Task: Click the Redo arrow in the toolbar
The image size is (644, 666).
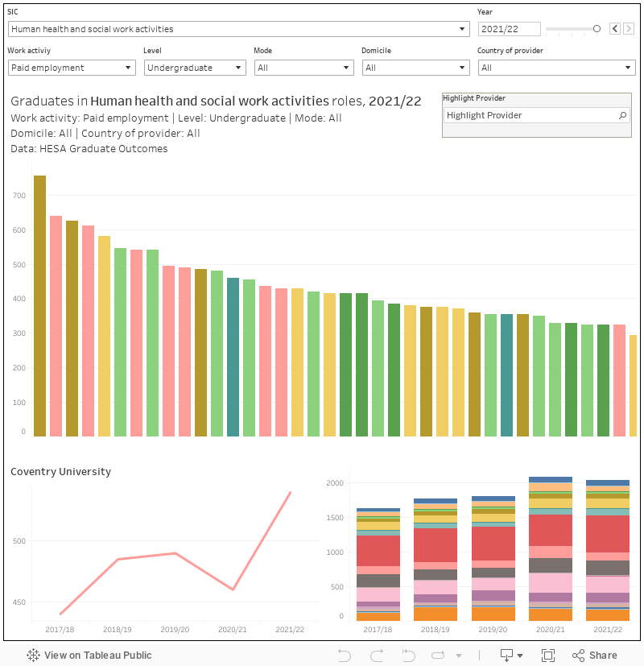Action: [376, 656]
